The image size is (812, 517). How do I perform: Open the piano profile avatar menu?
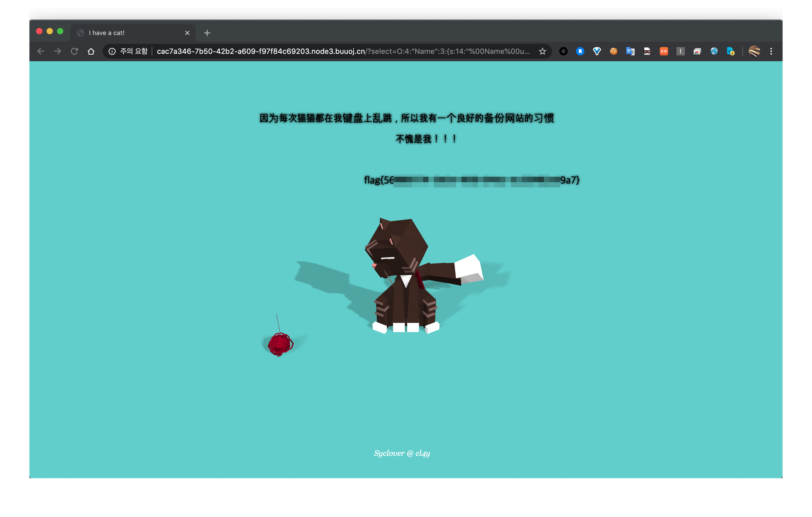[754, 51]
